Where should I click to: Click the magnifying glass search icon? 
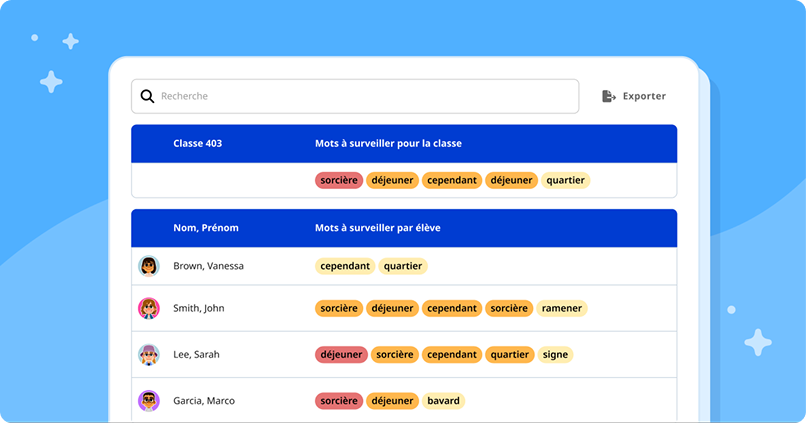[148, 96]
